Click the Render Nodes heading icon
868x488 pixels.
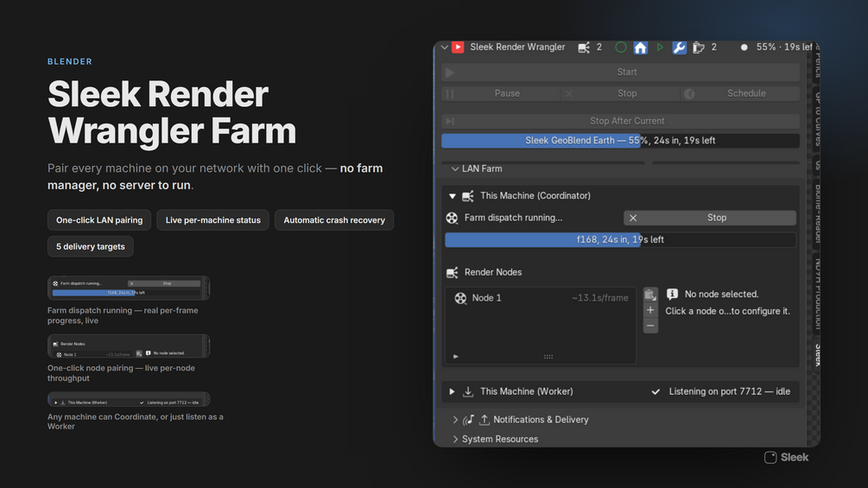tap(453, 272)
